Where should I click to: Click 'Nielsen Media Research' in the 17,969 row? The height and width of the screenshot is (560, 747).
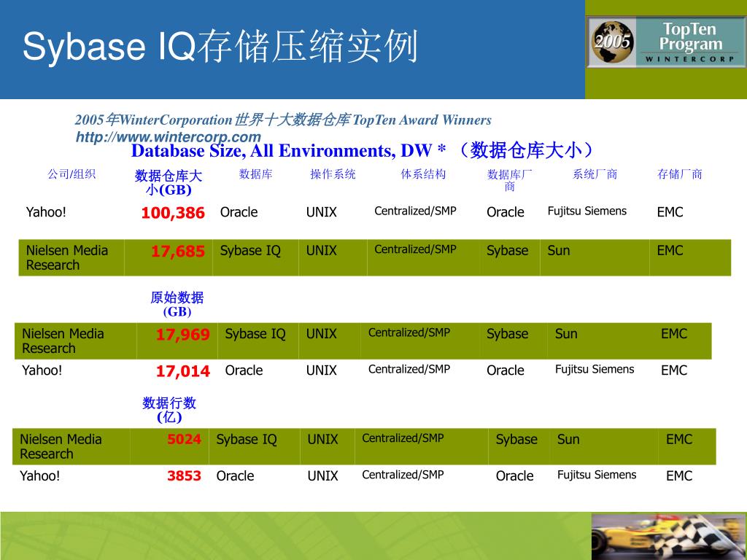point(63,341)
